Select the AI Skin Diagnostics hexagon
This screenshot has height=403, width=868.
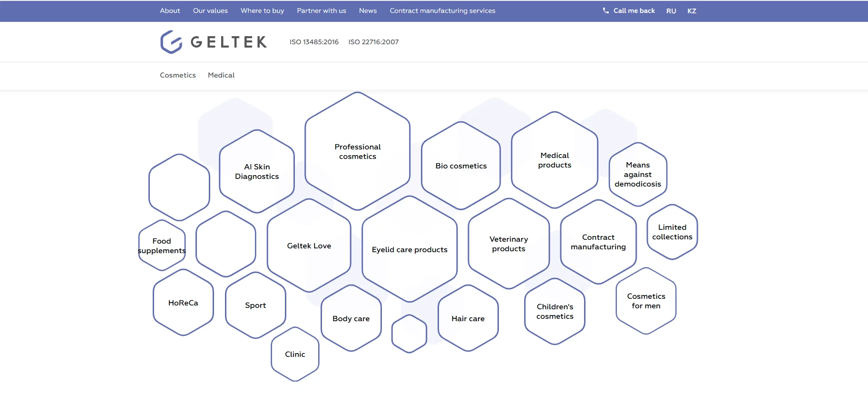tap(257, 171)
